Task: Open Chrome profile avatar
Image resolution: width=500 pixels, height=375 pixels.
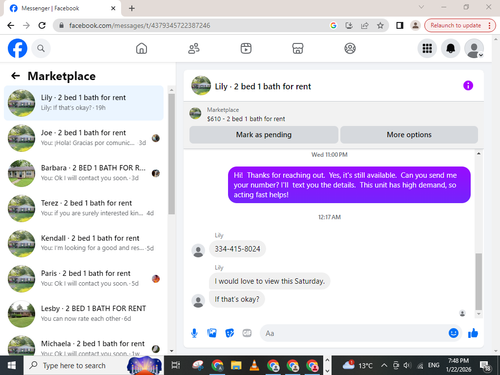Action: [415, 25]
